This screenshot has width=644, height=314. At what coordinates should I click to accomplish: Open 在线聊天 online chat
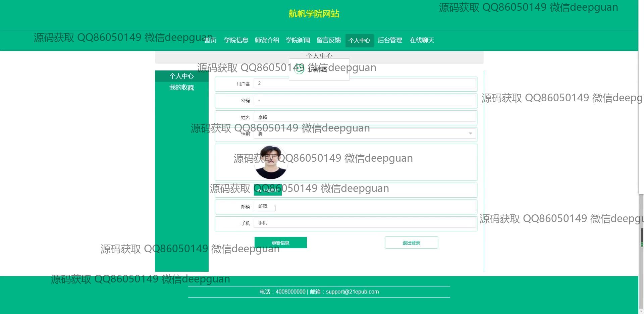[422, 40]
